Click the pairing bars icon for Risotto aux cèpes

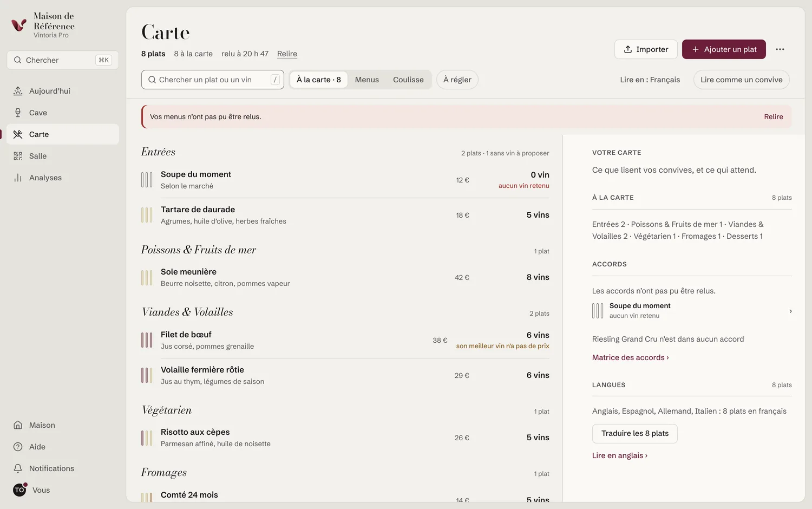[x=147, y=438]
